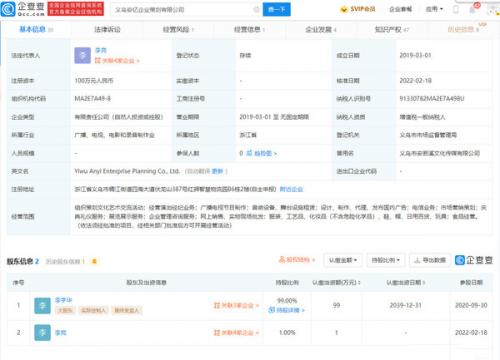Switch to the 法律诉讼 tab
Image resolution: width=500 pixels, height=360 pixels.
[107, 30]
